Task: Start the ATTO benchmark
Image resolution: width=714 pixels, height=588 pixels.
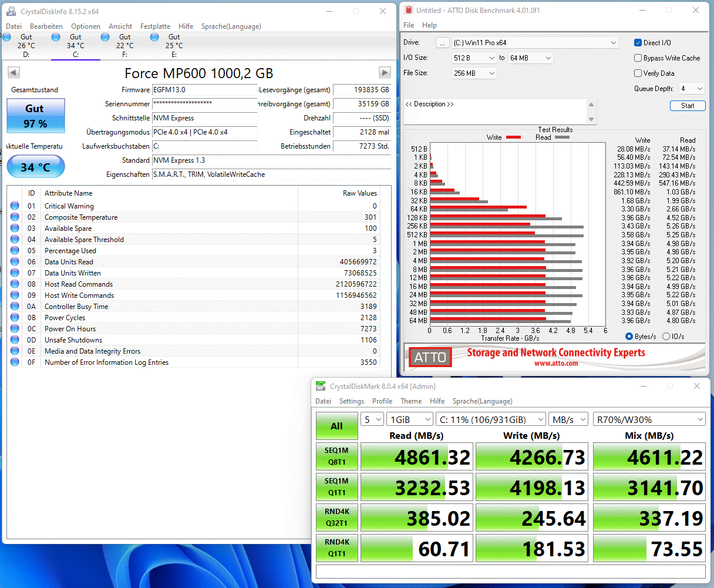Action: point(688,106)
